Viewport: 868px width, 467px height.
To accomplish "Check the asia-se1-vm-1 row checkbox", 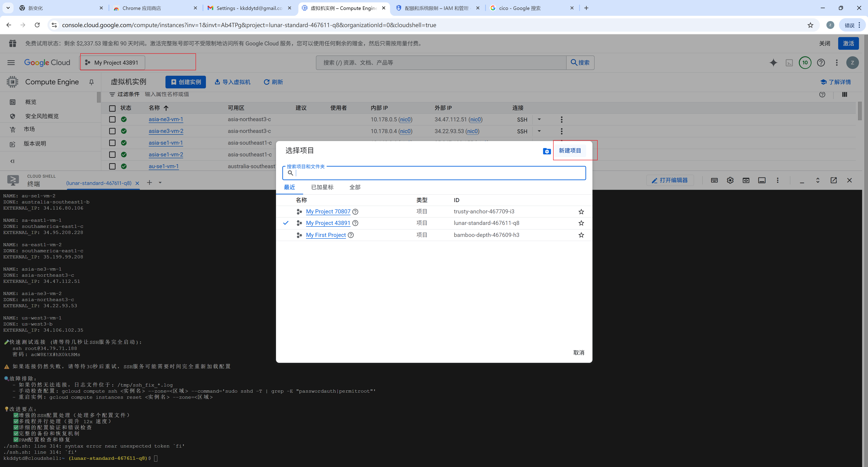I will click(112, 143).
